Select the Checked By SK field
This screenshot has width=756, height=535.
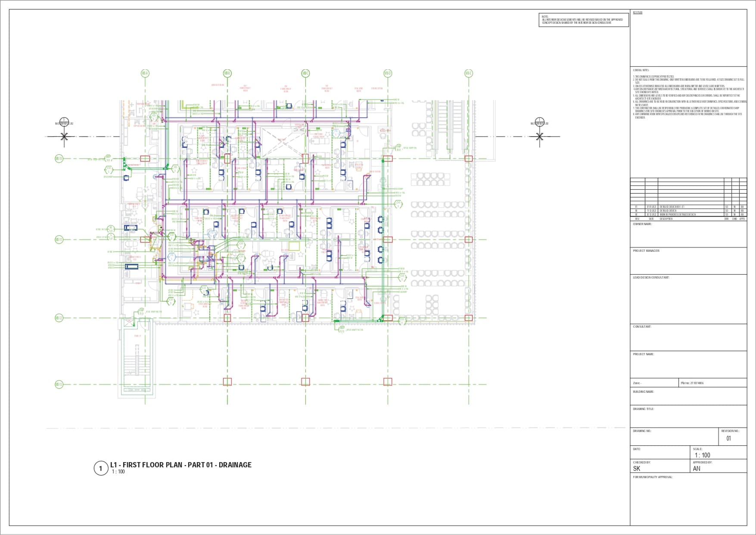coord(637,469)
